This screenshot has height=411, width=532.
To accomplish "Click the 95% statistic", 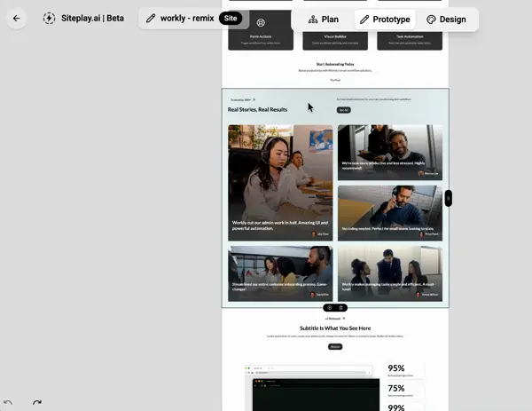I will pos(396,368).
